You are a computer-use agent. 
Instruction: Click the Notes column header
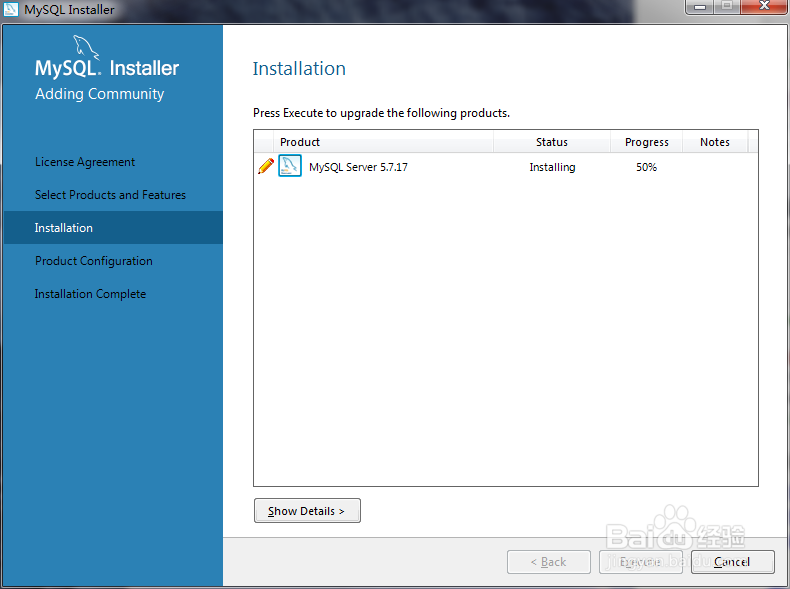coord(715,142)
